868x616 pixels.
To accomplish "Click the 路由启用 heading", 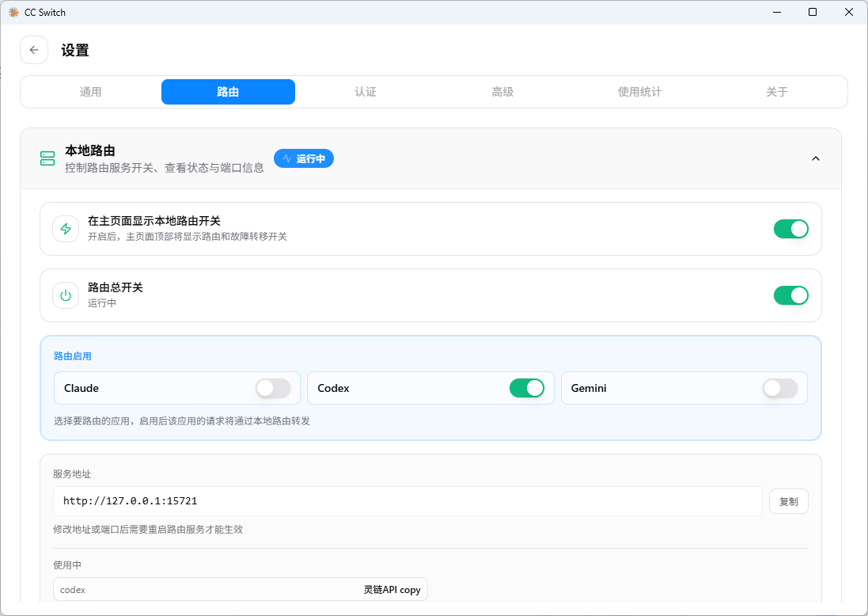I will [73, 356].
